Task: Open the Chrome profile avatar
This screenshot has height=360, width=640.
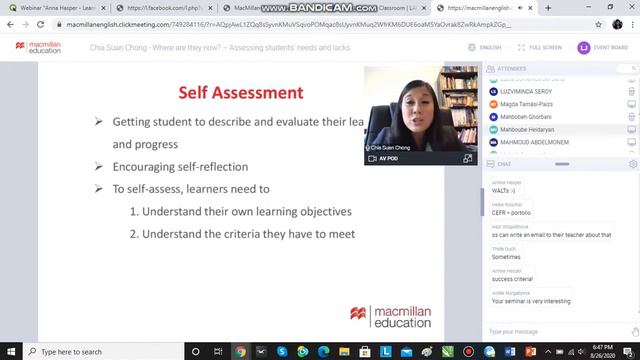Action: (617, 24)
